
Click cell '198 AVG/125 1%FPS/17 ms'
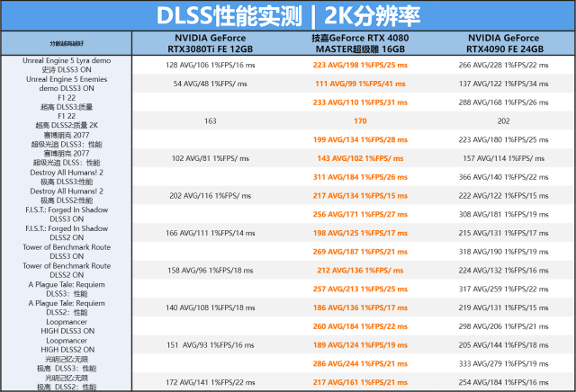[360, 233]
